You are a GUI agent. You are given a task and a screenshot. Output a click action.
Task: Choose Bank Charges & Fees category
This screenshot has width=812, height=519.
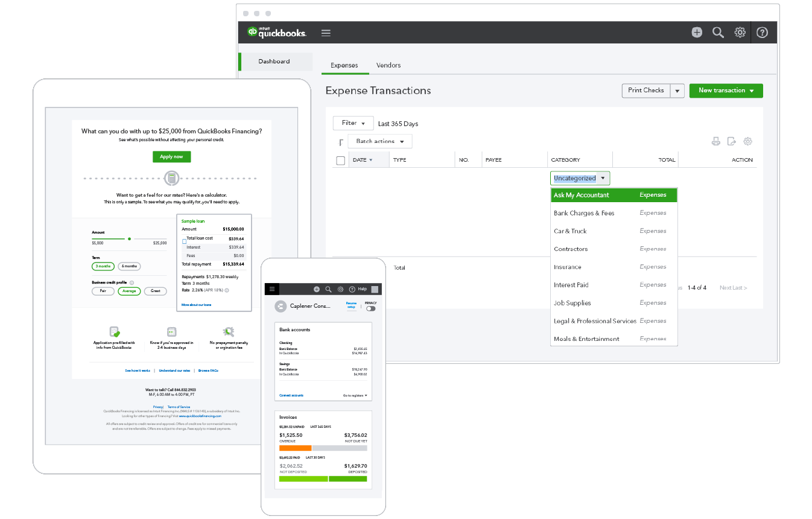pos(614,213)
